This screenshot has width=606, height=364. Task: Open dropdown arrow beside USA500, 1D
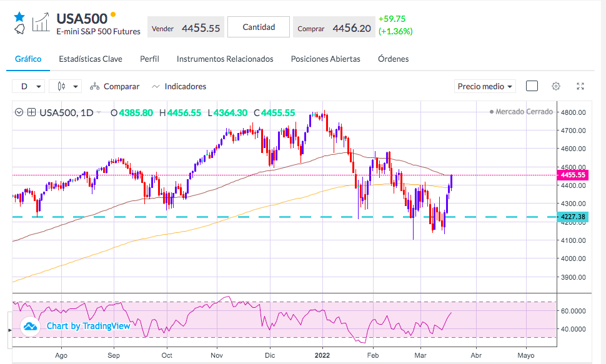[99, 112]
